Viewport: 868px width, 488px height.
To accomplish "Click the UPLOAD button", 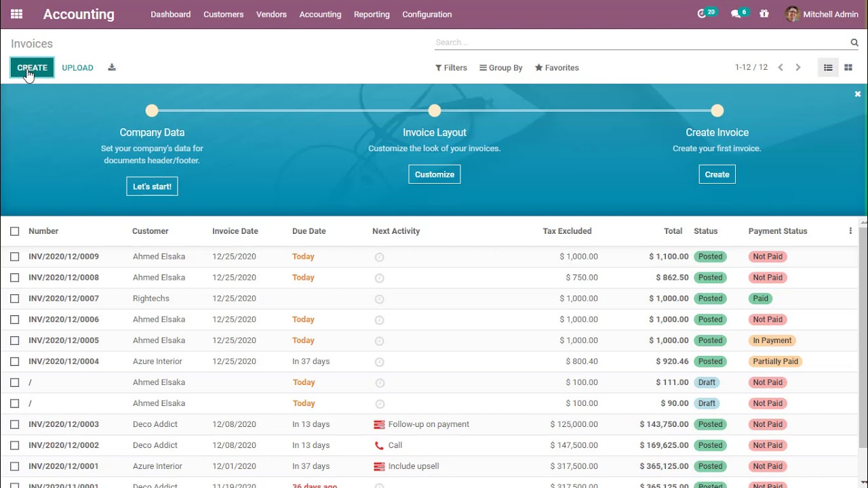I will (77, 68).
